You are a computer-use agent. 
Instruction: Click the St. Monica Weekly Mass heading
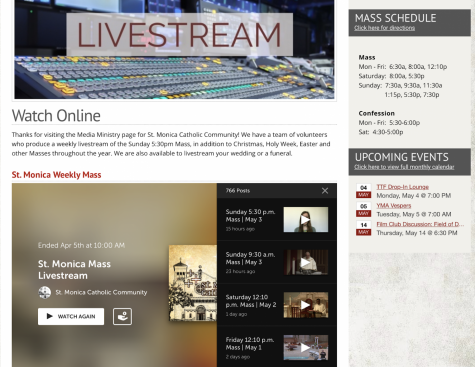(x=56, y=175)
